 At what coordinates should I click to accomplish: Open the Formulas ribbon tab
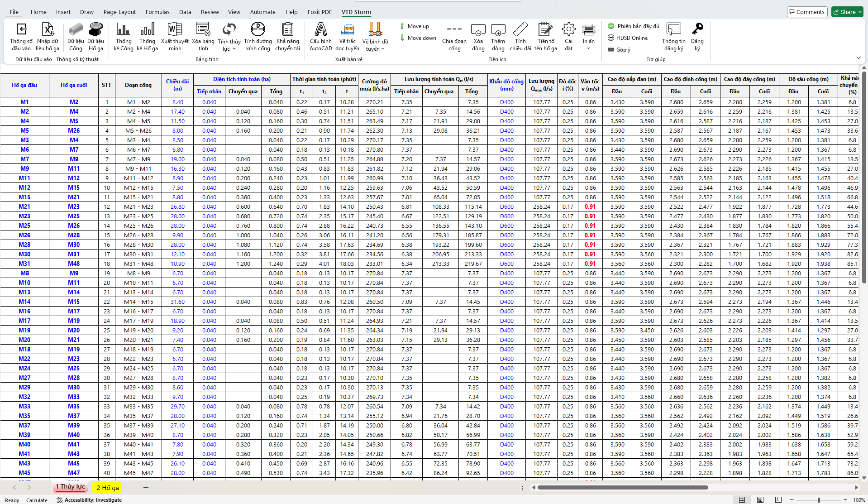click(x=157, y=12)
